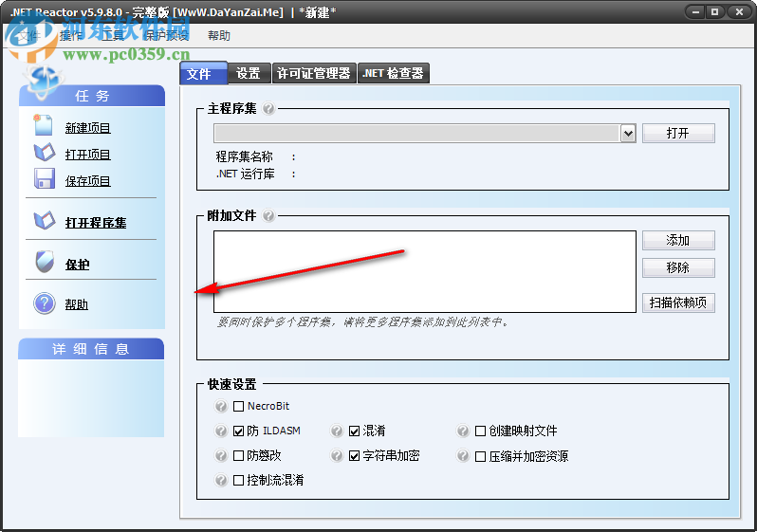Click help icon next to 主程序集

[x=268, y=108]
